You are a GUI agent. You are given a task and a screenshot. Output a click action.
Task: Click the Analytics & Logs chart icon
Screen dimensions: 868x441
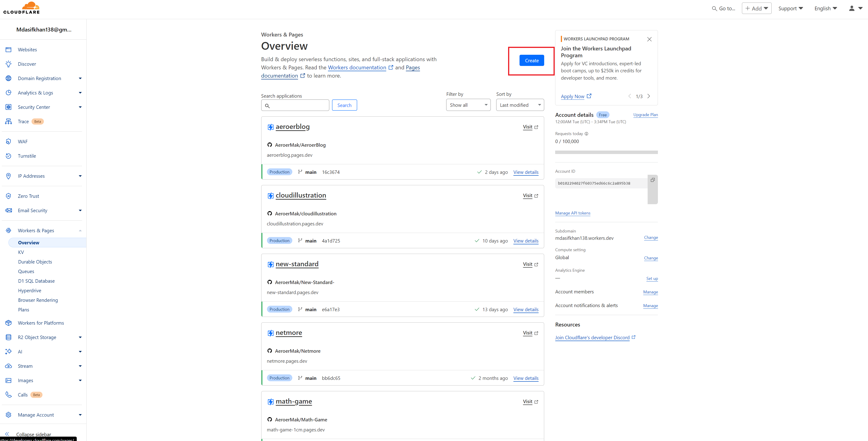click(x=8, y=93)
